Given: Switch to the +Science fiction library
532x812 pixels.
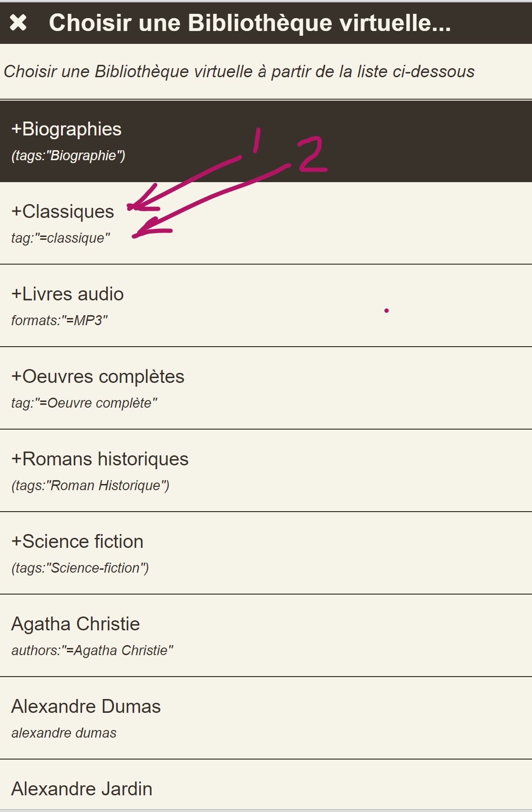Looking at the screenshot, I should pos(77,542).
